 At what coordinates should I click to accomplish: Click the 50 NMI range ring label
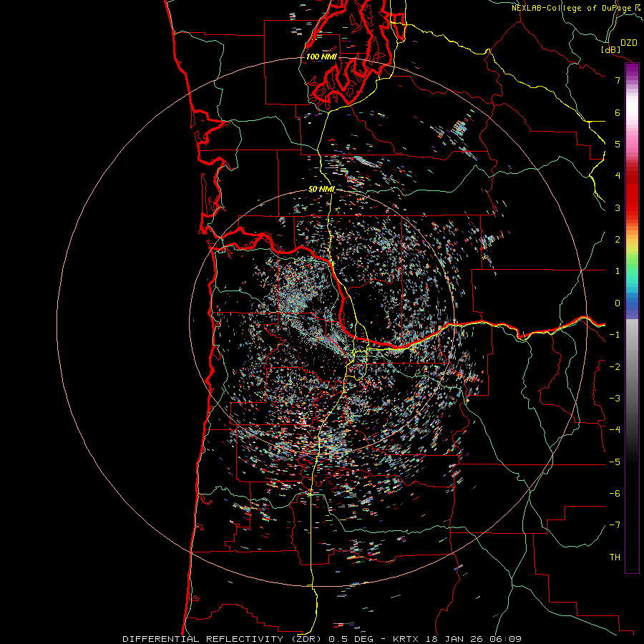click(x=321, y=189)
